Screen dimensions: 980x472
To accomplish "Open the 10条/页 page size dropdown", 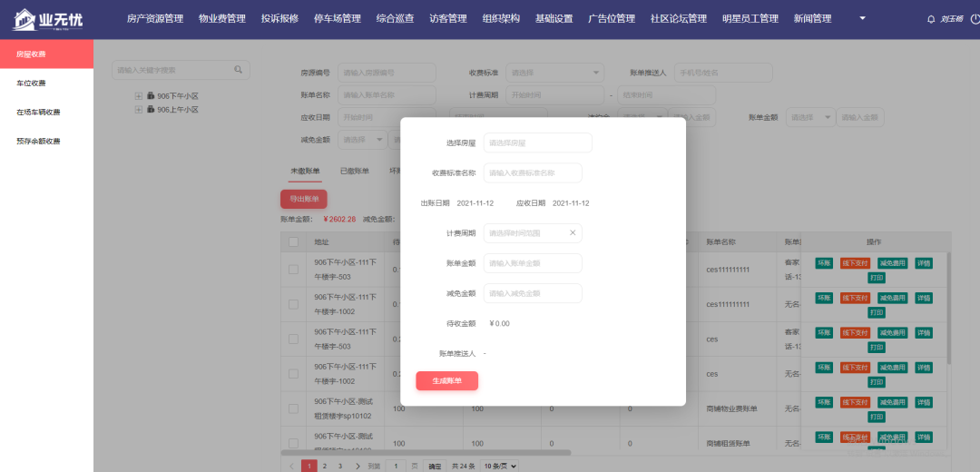I will [x=500, y=467].
